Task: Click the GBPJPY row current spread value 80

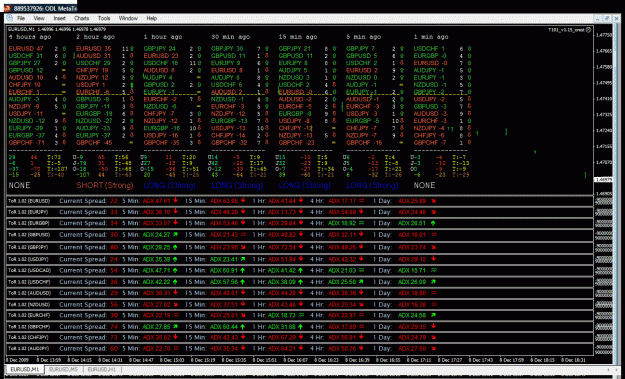Action: pyautogui.click(x=114, y=247)
